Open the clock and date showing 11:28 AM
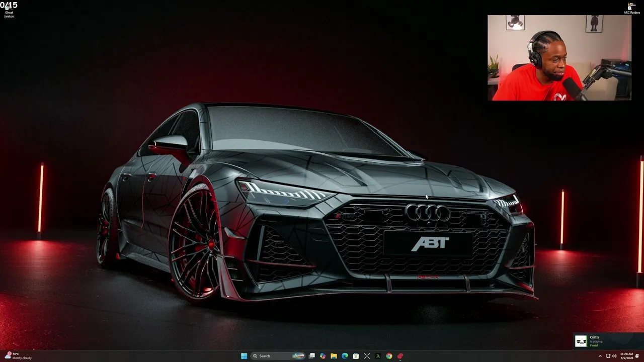Image resolution: width=644 pixels, height=362 pixels. 626,356
